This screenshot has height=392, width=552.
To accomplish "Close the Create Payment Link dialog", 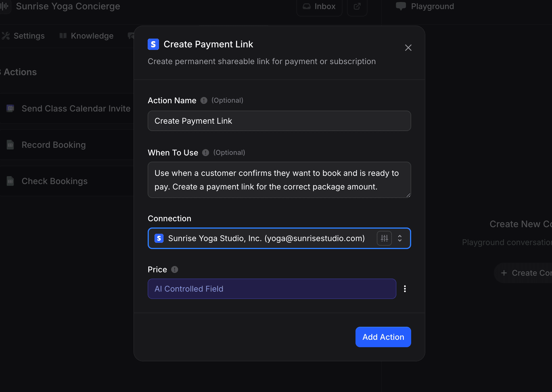I will click(408, 48).
